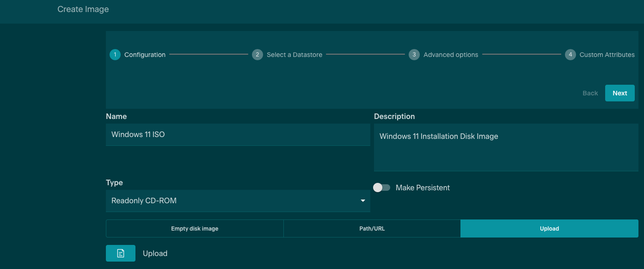644x269 pixels.
Task: Click the step 4 numbered circle icon
Action: [570, 55]
